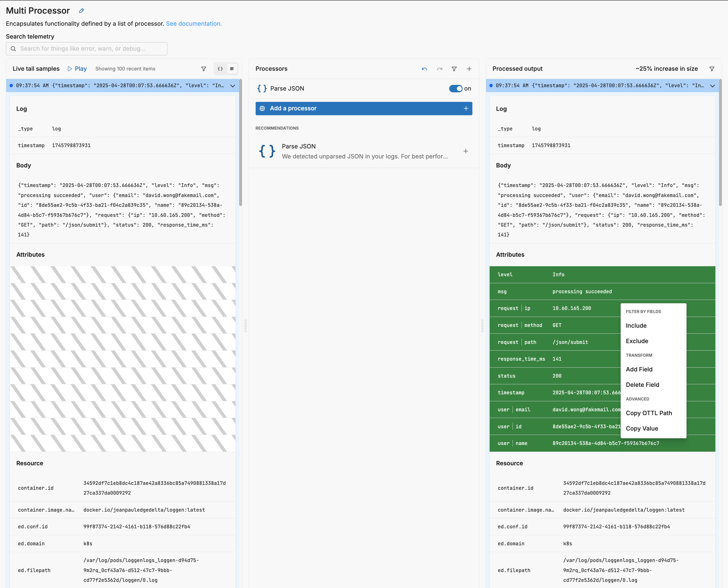Switch live tail to list view
Viewport: 728px width, 588px height.
pos(232,69)
